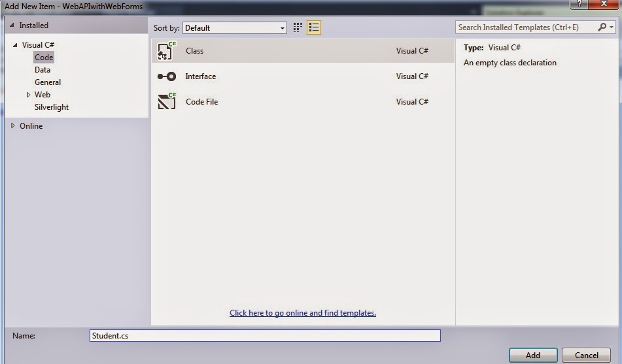
Task: Select the General category
Action: coord(48,82)
